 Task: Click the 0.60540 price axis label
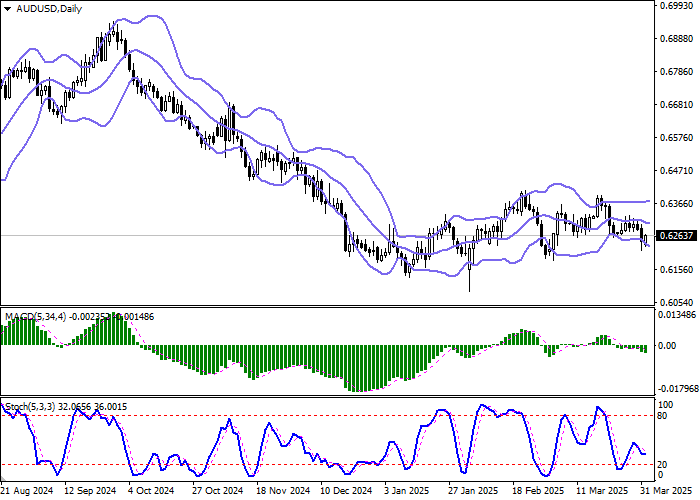pos(677,302)
